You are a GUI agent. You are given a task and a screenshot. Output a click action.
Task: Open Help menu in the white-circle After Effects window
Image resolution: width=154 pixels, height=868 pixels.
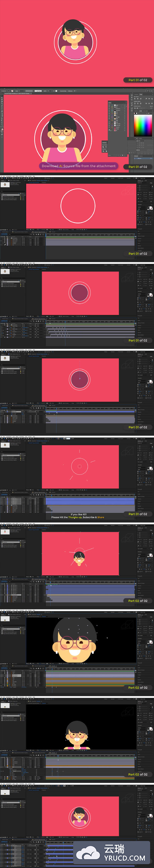pos(34,177)
